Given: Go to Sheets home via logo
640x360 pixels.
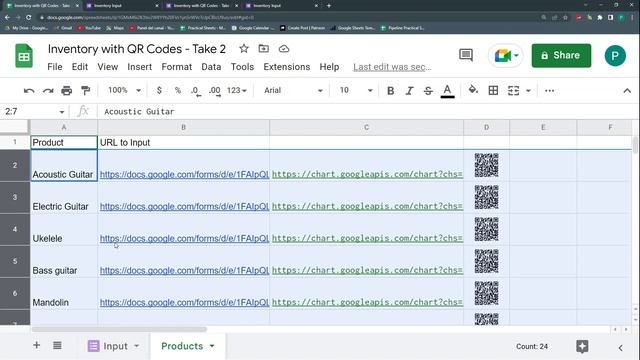Looking at the screenshot, I should (24, 56).
